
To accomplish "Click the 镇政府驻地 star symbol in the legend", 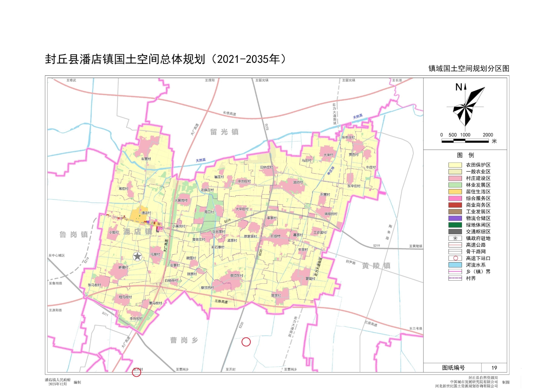I will coord(455,238).
